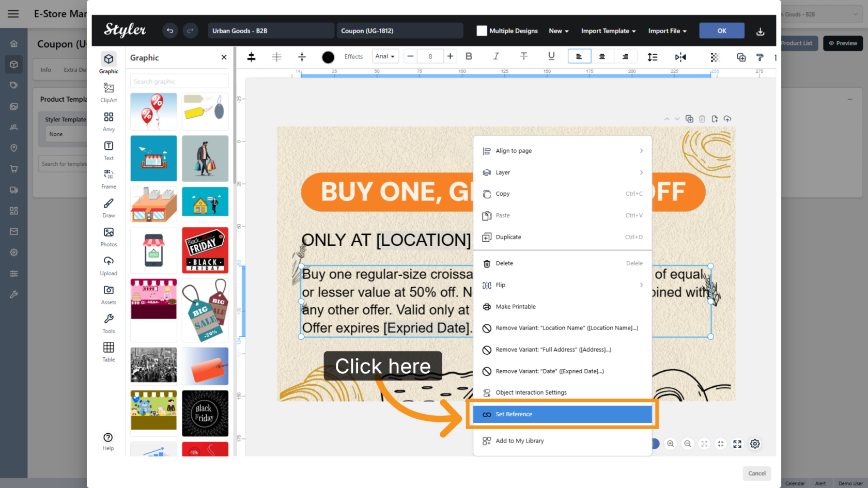The image size is (868, 488).
Task: Set text alignment to center
Action: 602,56
